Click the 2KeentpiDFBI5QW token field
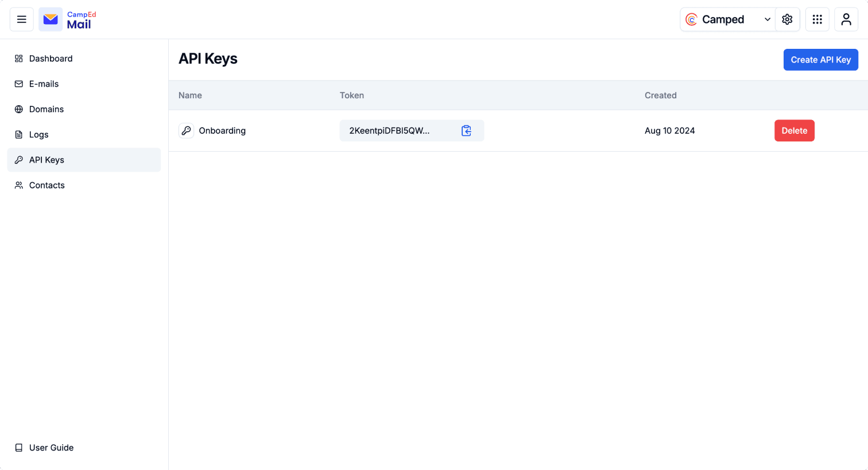Viewport: 868px width, 470px height. 412,130
